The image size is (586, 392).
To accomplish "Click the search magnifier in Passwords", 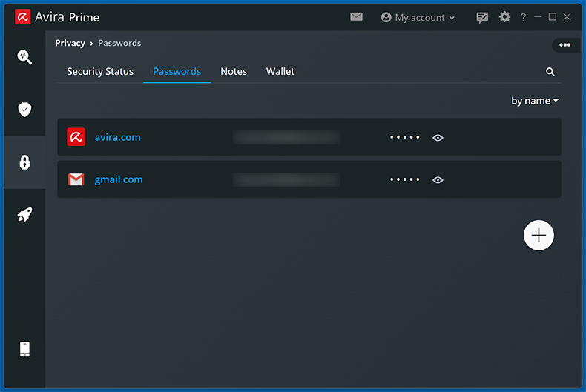I will coord(550,72).
